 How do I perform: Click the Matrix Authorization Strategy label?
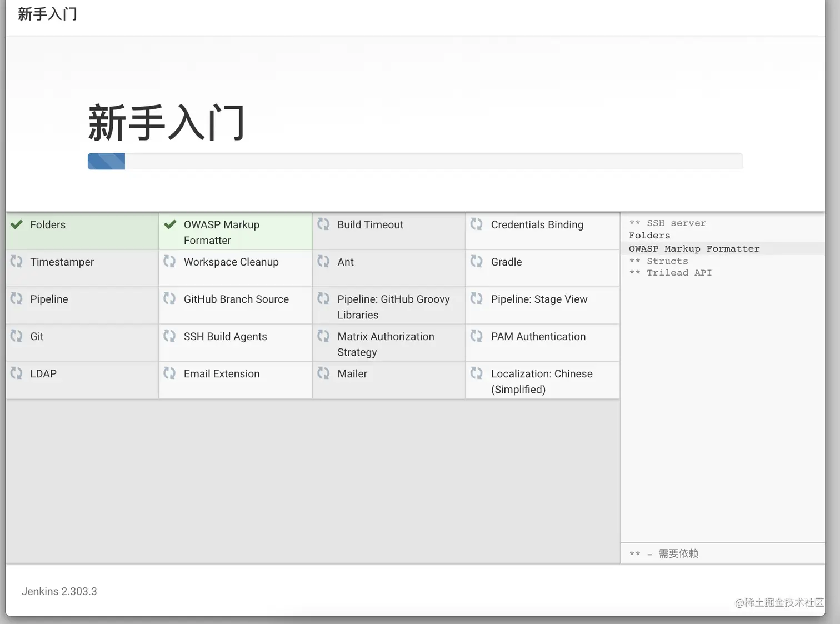tap(386, 344)
